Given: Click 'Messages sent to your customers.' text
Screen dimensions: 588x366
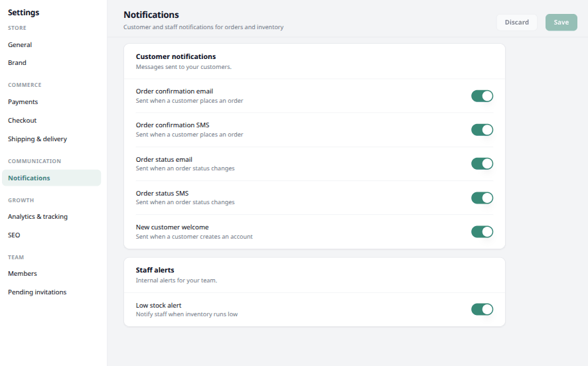Looking at the screenshot, I should [x=184, y=67].
